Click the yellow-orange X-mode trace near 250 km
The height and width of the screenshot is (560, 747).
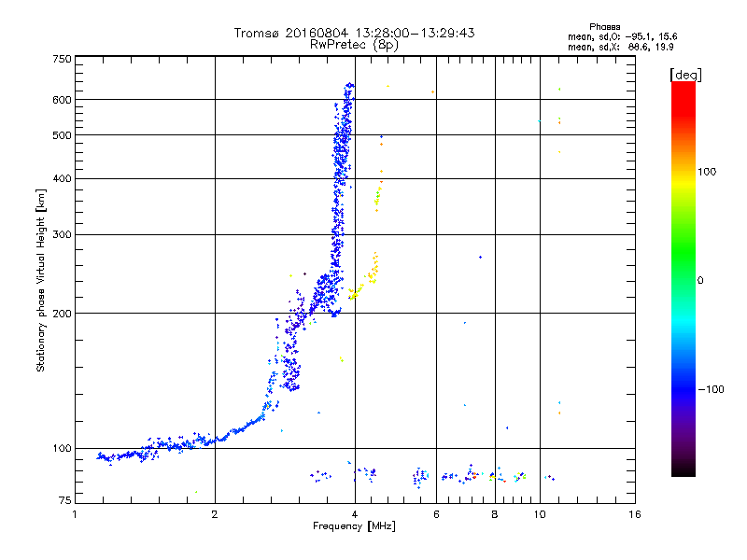pyautogui.click(x=373, y=270)
